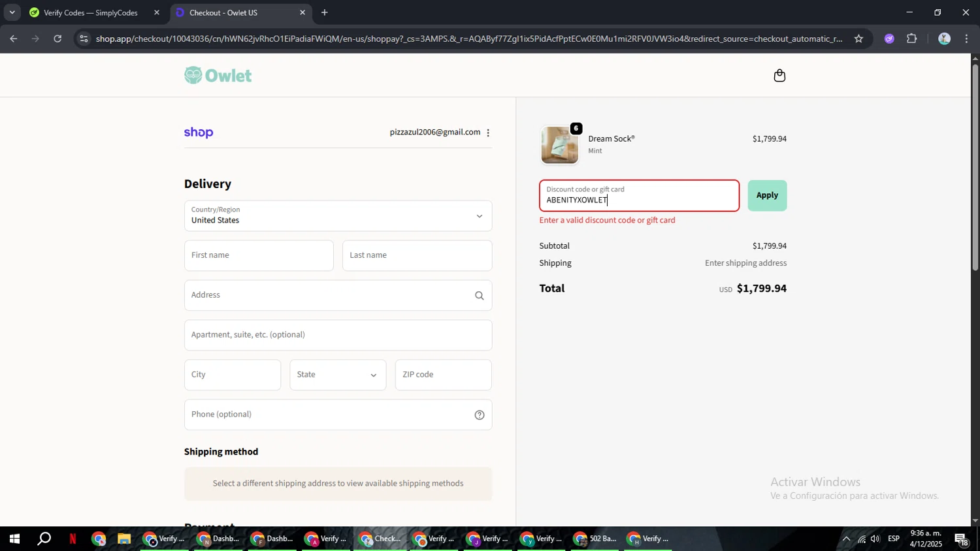Open account options three-dot menu

point(488,133)
